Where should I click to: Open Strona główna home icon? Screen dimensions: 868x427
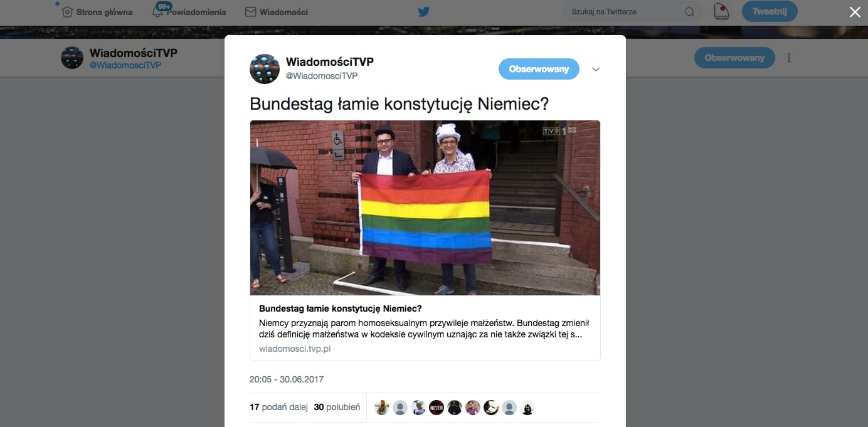[68, 11]
